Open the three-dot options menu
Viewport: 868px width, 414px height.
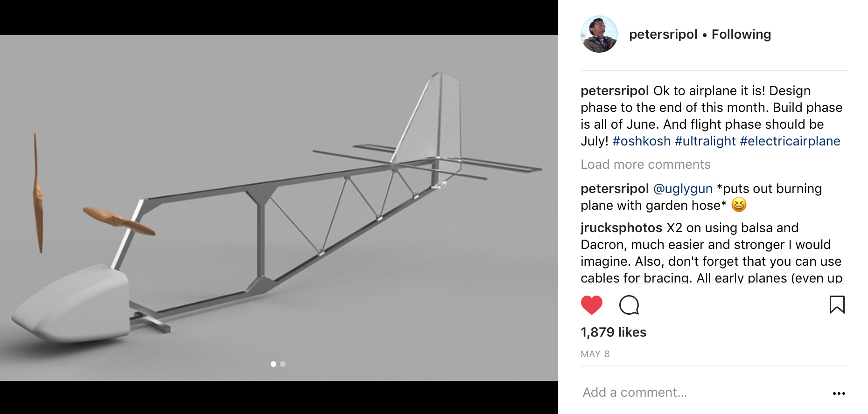[x=840, y=392]
